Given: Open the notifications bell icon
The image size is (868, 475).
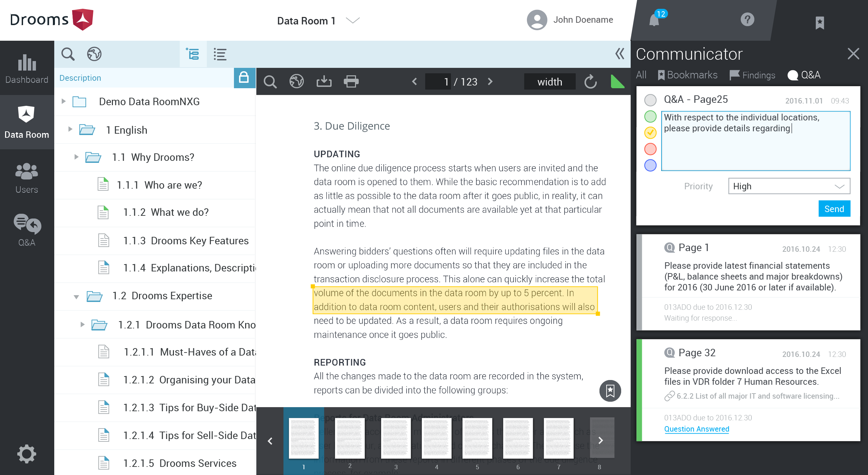Looking at the screenshot, I should tap(655, 20).
